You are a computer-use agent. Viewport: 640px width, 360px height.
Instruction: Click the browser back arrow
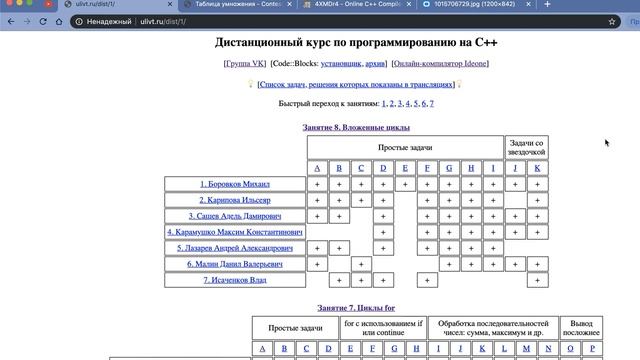[x=11, y=22]
